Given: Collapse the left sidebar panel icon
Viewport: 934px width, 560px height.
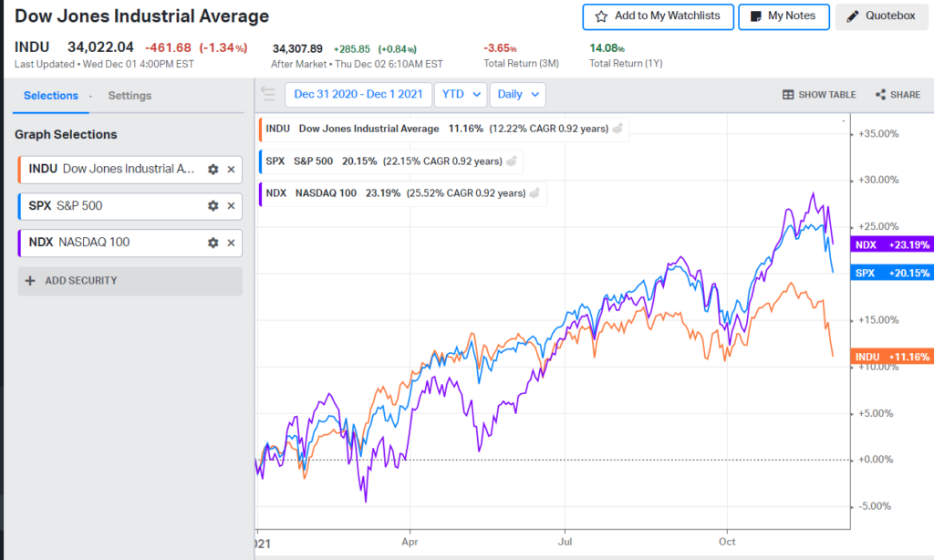Looking at the screenshot, I should click(268, 94).
